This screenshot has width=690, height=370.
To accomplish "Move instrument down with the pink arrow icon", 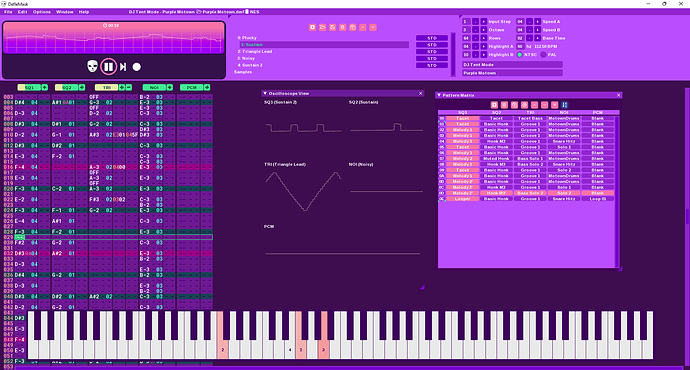I will [x=373, y=27].
